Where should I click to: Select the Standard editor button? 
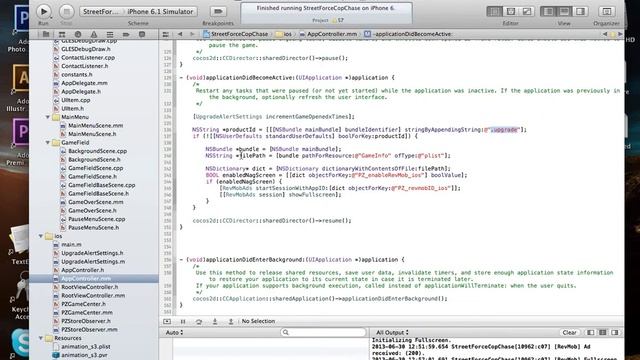[494, 11]
